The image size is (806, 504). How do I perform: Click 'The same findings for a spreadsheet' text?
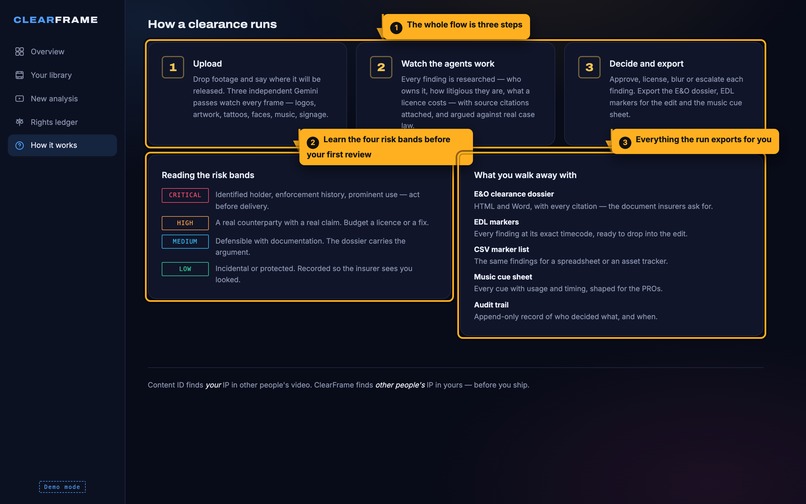(x=571, y=261)
